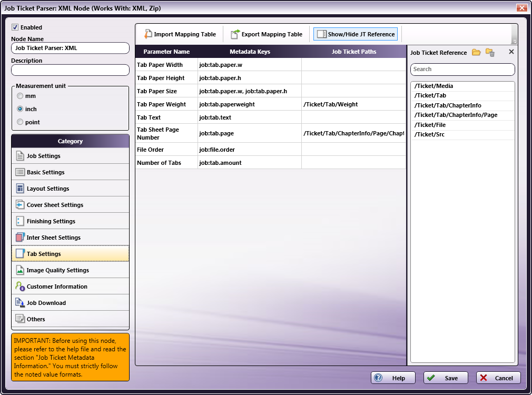Select the mm measurement unit

[x=20, y=96]
